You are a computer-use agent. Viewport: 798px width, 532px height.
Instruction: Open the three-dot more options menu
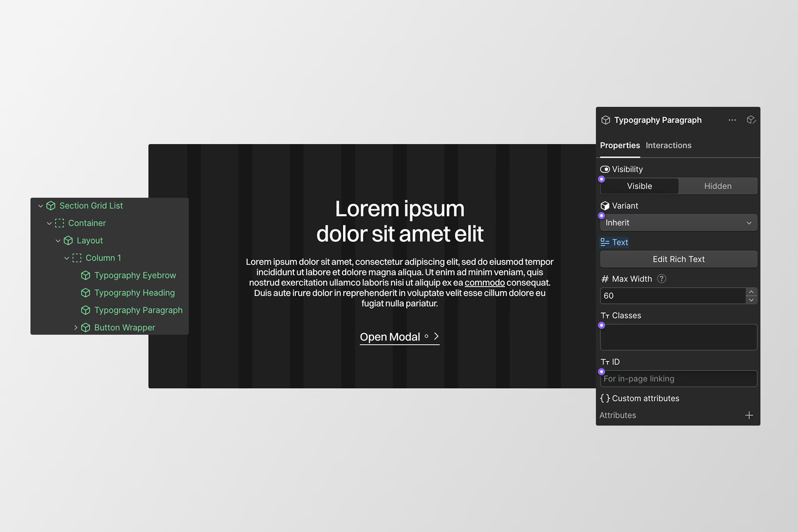pos(732,120)
